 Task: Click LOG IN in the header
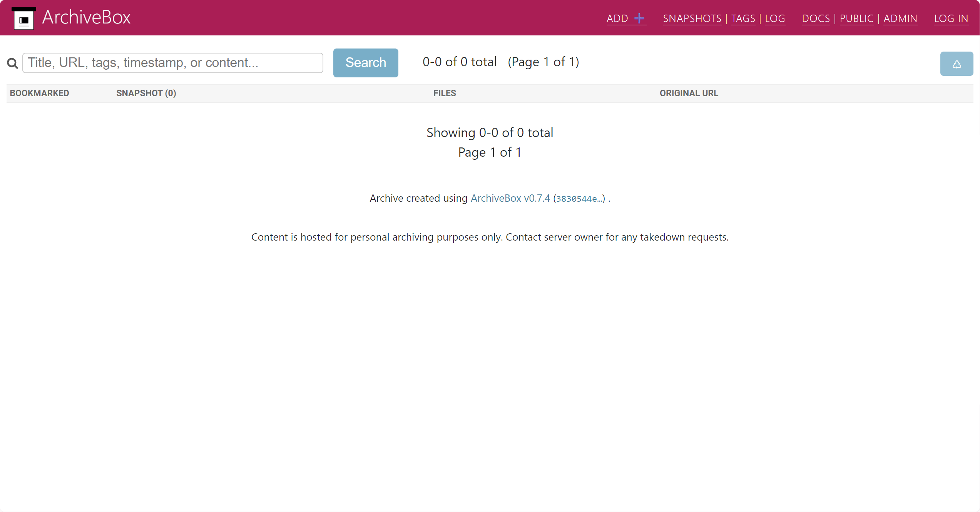(x=951, y=18)
